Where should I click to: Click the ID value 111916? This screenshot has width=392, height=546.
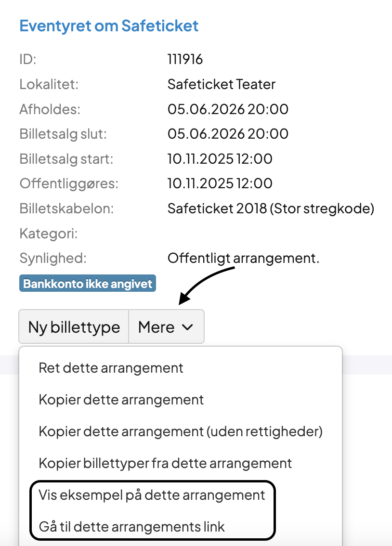[x=185, y=60]
